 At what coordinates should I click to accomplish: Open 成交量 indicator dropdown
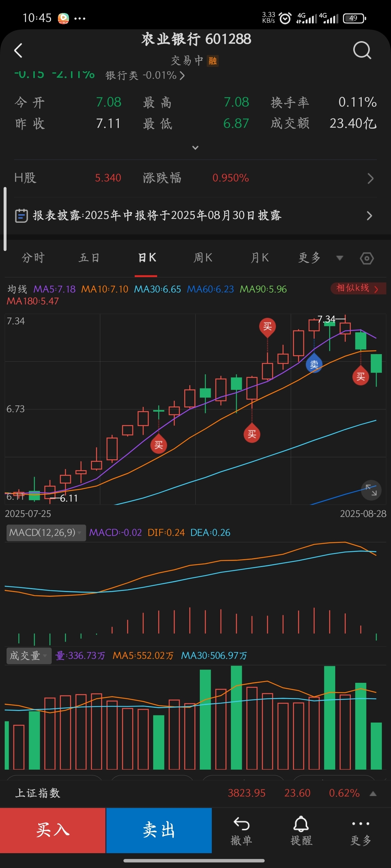(x=29, y=656)
